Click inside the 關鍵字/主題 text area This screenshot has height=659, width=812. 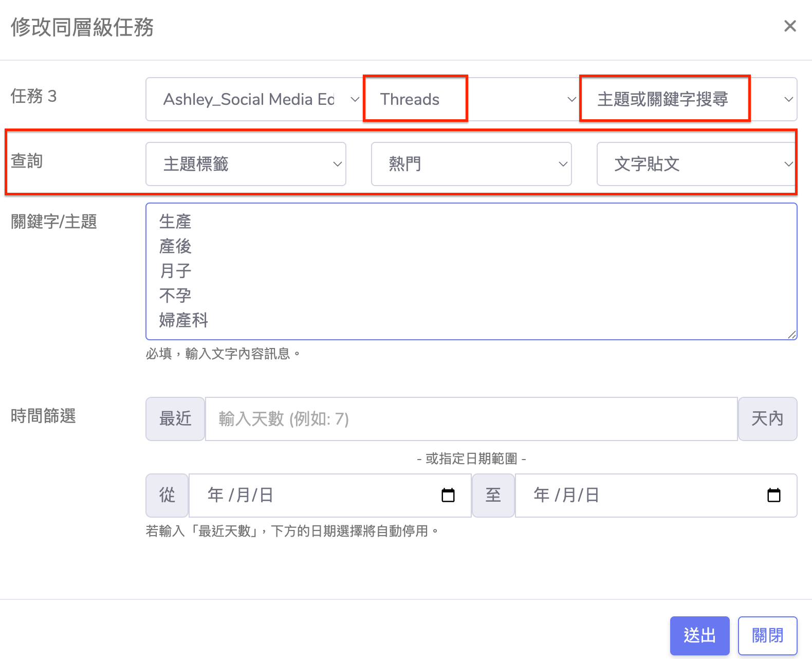pyautogui.click(x=471, y=271)
